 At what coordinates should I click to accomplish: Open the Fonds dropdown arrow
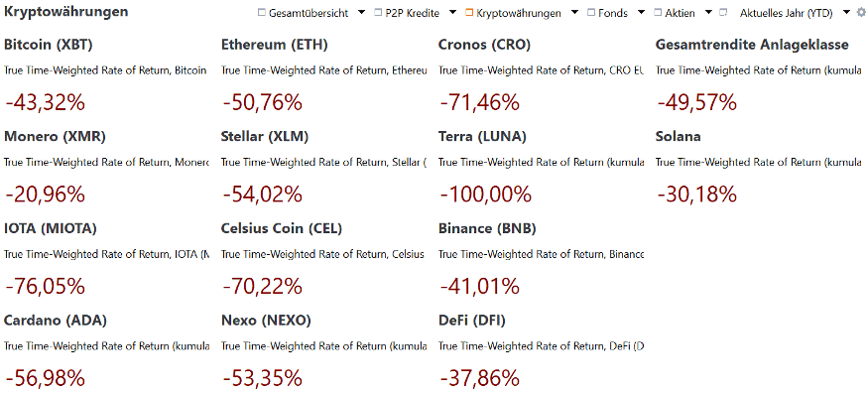[x=641, y=13]
